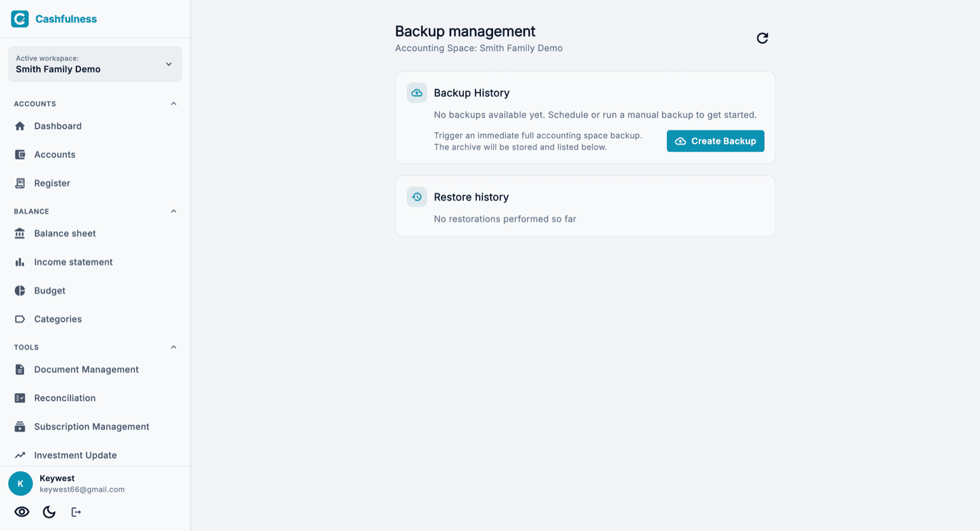Click the Restore history clock icon
The image size is (980, 531).
coord(417,197)
